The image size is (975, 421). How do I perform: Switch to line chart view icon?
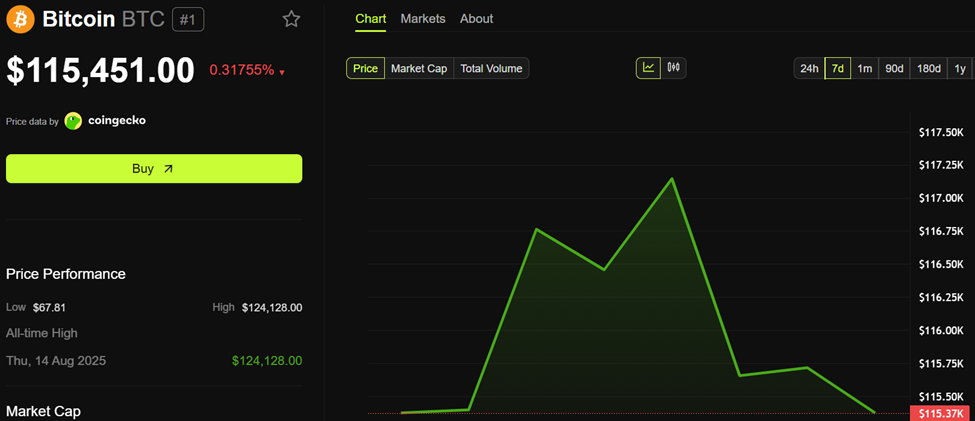pos(649,68)
